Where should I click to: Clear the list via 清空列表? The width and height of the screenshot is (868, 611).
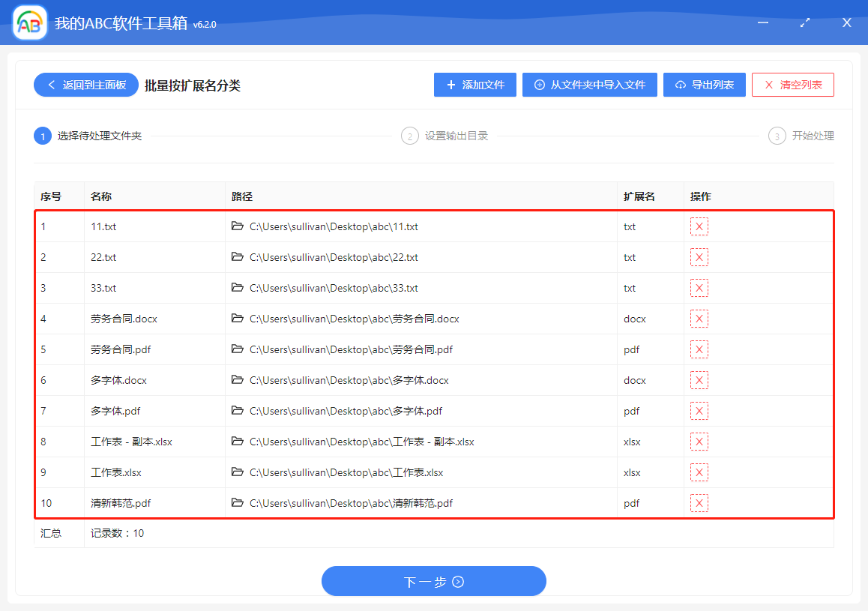(x=792, y=84)
